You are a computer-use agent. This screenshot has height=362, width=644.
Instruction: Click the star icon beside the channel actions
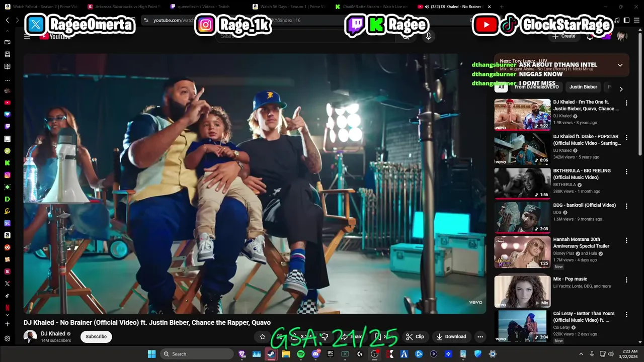262,337
